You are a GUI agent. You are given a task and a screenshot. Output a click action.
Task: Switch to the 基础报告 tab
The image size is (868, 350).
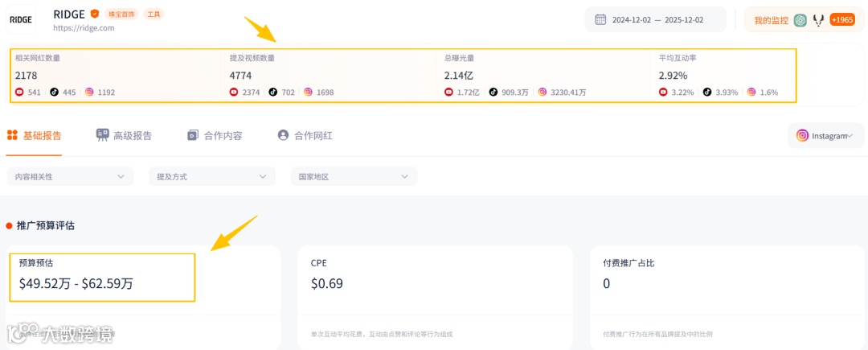(34, 136)
